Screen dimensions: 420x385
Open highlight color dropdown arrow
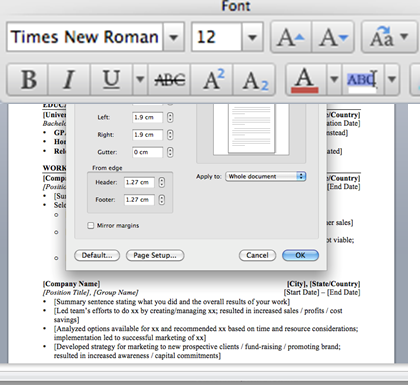click(x=392, y=79)
